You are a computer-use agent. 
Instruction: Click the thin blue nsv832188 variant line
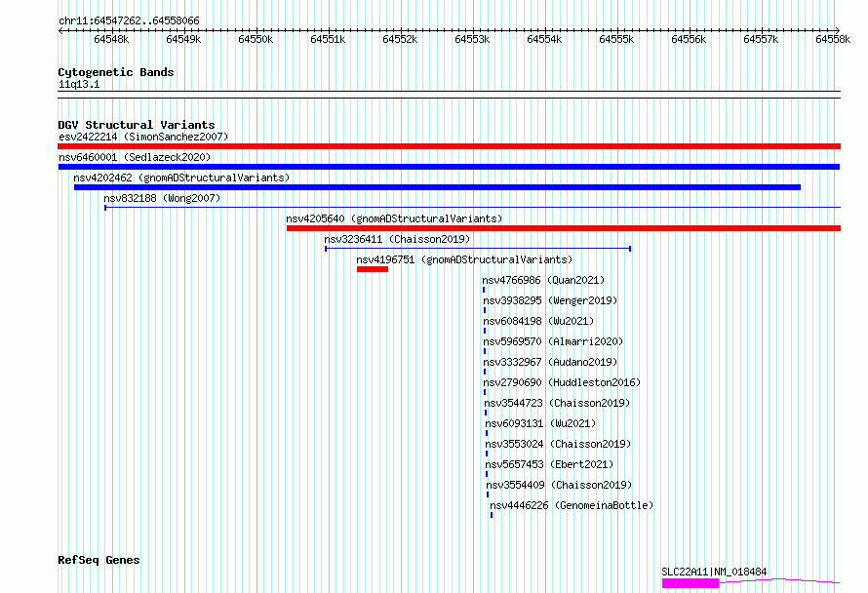(x=472, y=207)
